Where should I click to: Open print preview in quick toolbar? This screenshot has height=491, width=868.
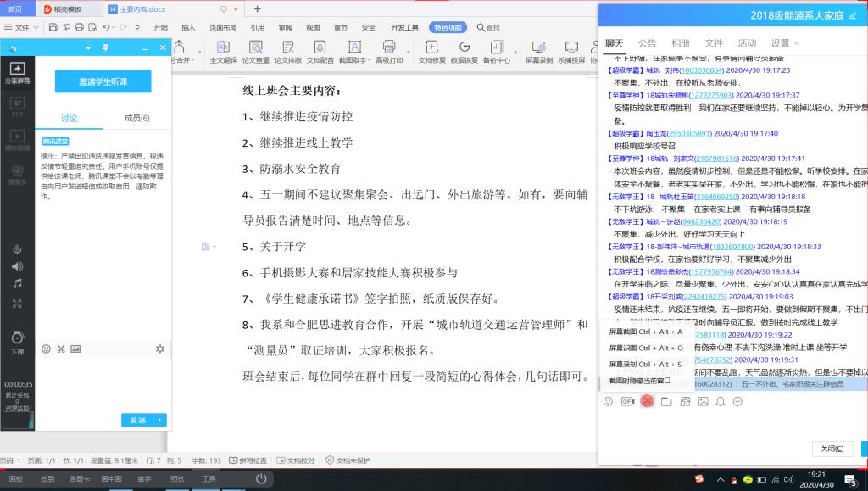click(x=93, y=27)
